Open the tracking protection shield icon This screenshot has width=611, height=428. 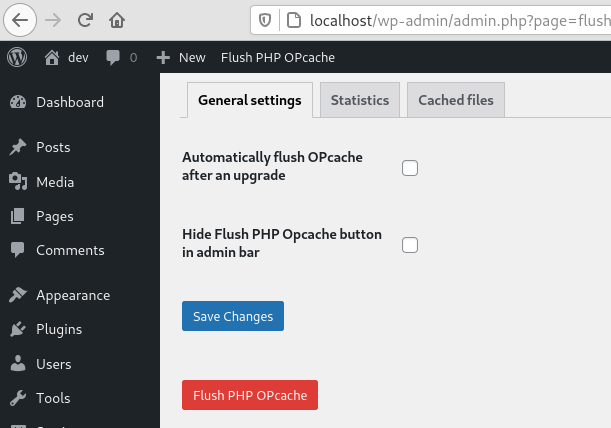(x=265, y=20)
